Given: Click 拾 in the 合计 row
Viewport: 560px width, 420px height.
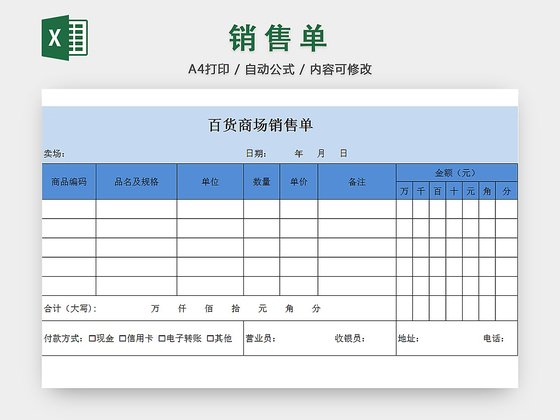Looking at the screenshot, I should click(x=236, y=308).
